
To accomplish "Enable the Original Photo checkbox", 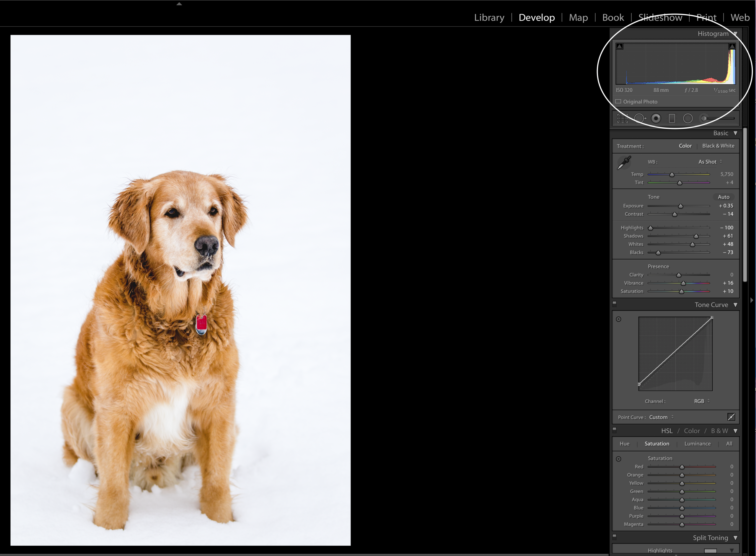I will click(x=618, y=102).
